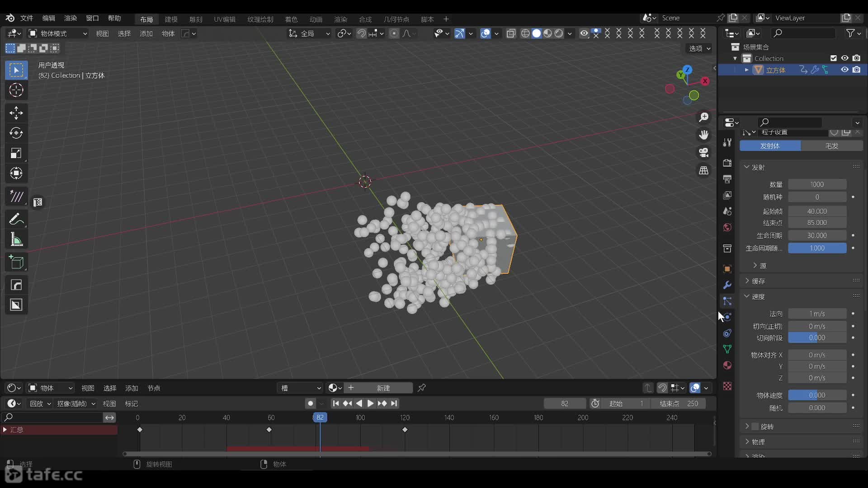
Task: Toggle proportional editing button
Action: 394,33
